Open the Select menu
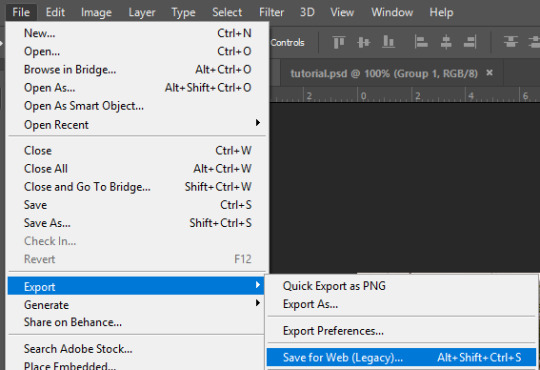This screenshot has height=370, width=540. pos(227,12)
